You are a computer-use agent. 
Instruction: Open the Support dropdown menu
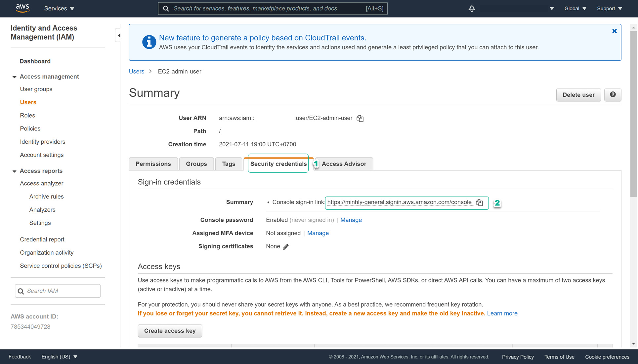click(x=610, y=9)
